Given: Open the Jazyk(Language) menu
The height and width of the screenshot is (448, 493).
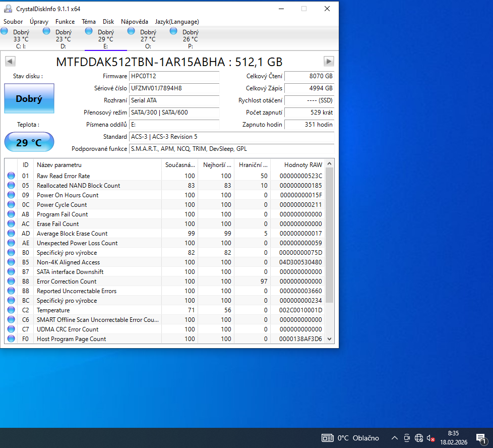Looking at the screenshot, I should click(177, 22).
